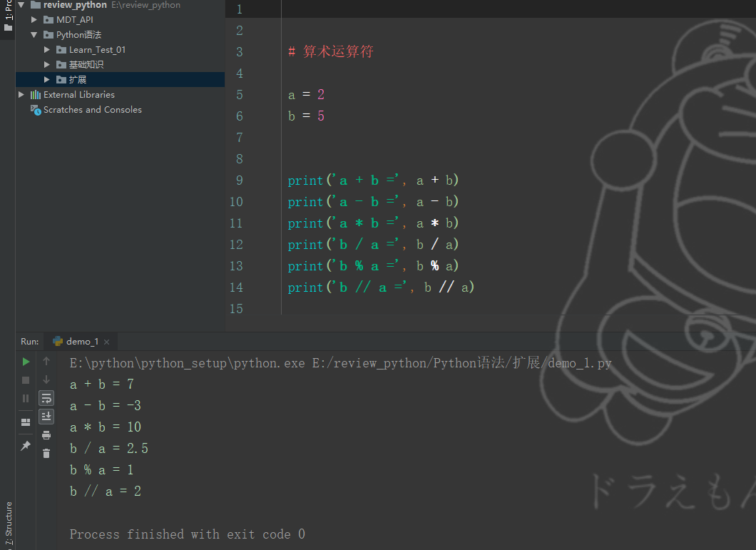This screenshot has height=550, width=756.
Task: Select the review_python root item
Action: [x=75, y=5]
